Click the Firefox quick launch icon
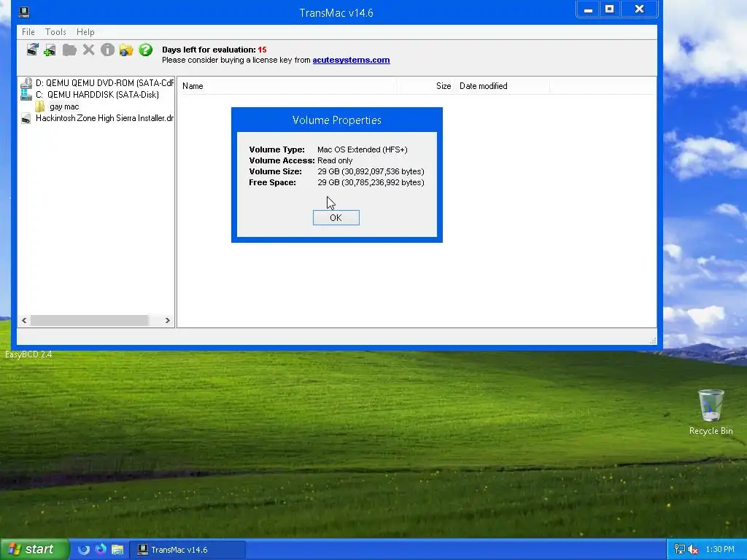 (101, 549)
